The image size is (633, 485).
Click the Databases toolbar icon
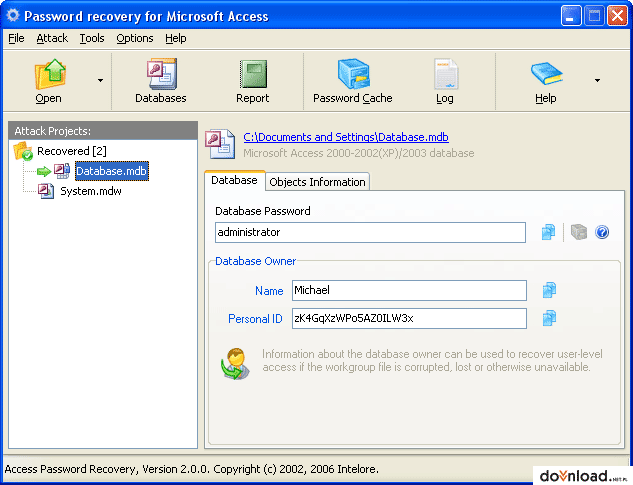(x=161, y=74)
